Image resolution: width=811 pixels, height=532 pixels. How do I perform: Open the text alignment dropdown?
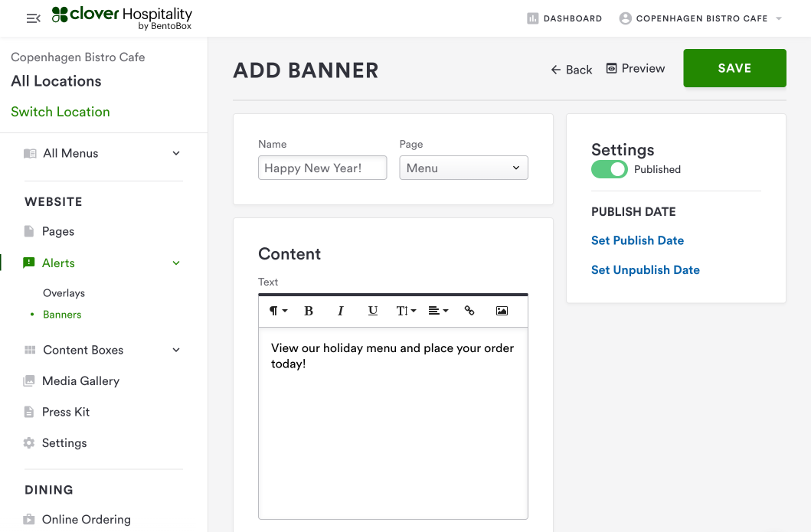pyautogui.click(x=438, y=311)
